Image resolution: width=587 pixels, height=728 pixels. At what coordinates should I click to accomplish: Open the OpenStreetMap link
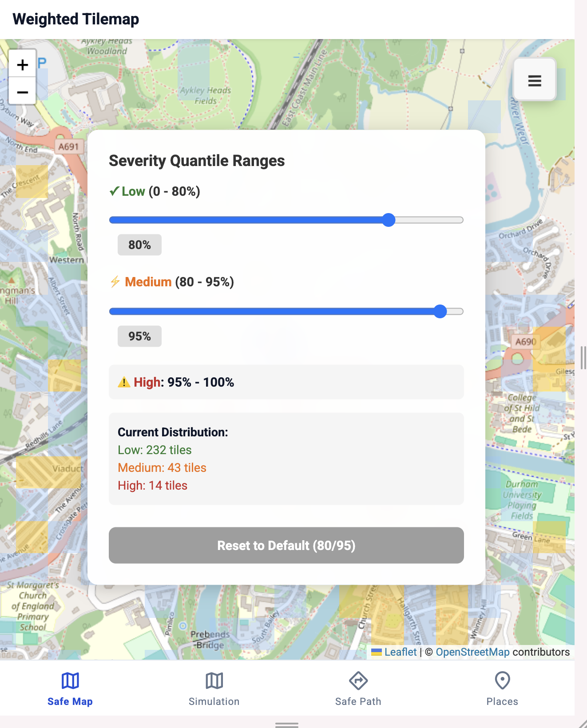coord(472,652)
